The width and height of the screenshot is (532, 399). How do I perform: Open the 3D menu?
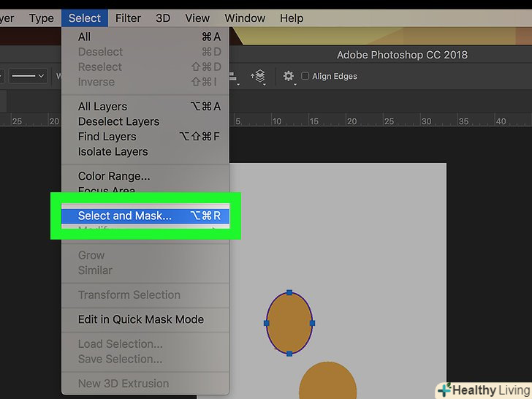pos(163,18)
